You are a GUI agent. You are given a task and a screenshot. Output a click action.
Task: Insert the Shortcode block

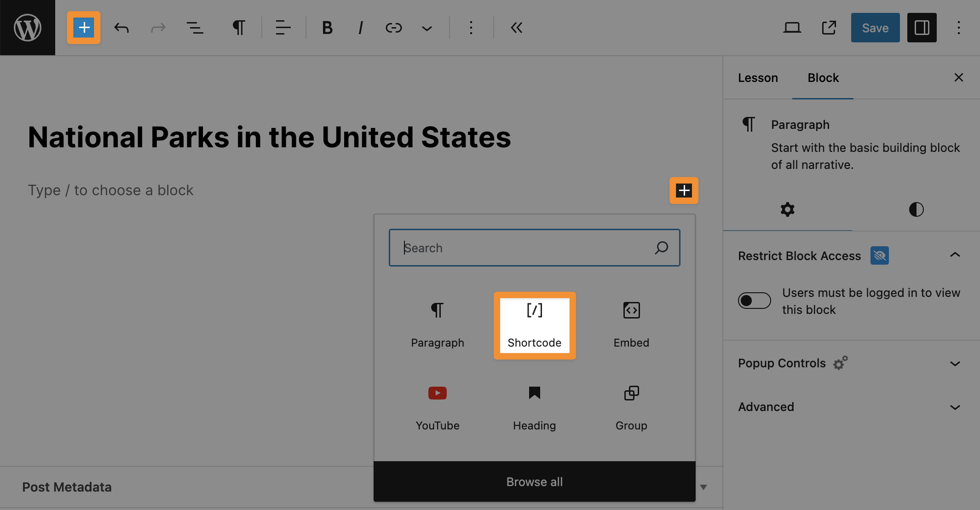(x=534, y=325)
